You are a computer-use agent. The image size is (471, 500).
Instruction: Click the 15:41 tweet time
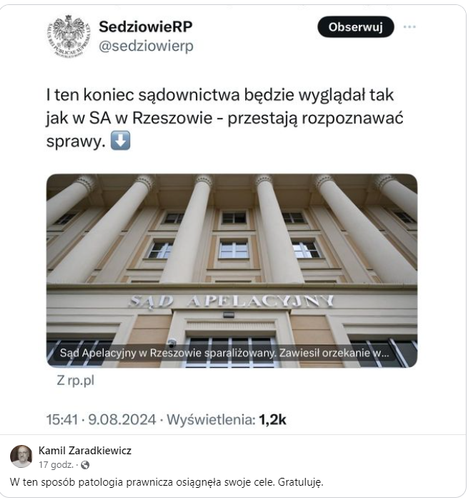coord(62,419)
